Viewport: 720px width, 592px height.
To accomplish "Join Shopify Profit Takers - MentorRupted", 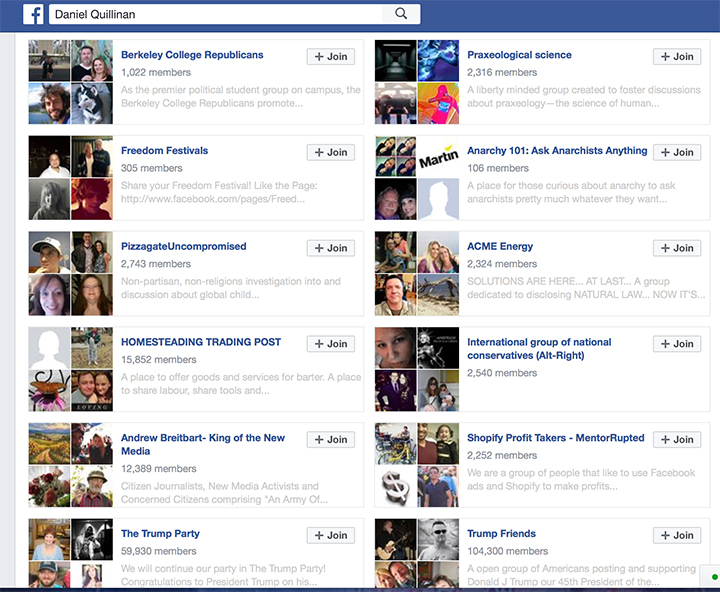I will pyautogui.click(x=677, y=440).
